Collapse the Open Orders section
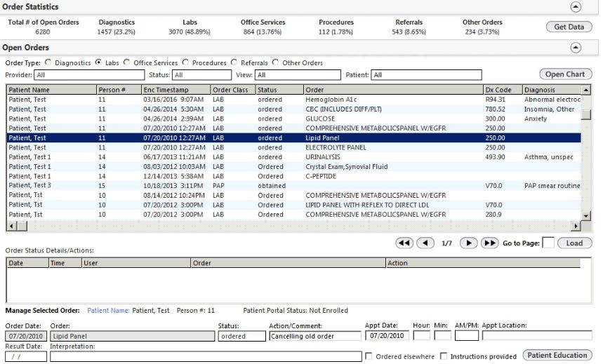603x364 pixels. (576, 48)
